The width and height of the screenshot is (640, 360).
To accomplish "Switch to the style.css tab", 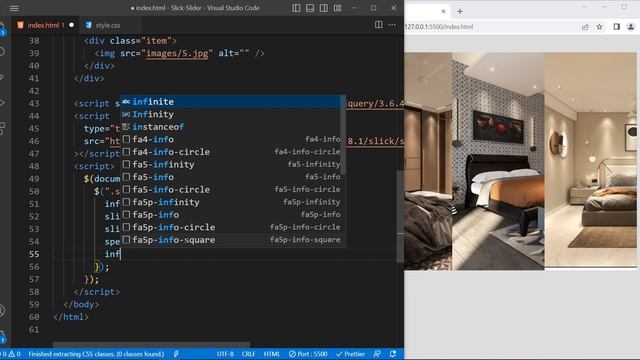I will pos(108,25).
